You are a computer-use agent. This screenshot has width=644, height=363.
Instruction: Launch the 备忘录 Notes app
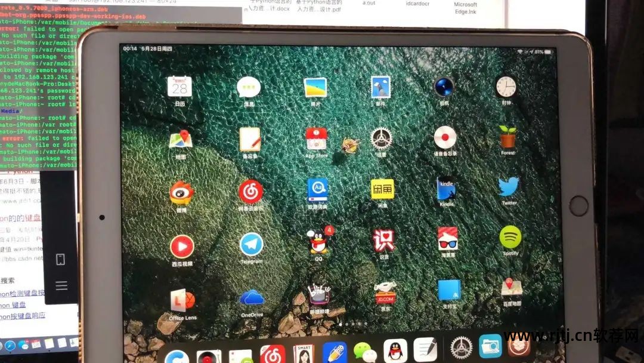click(x=250, y=139)
